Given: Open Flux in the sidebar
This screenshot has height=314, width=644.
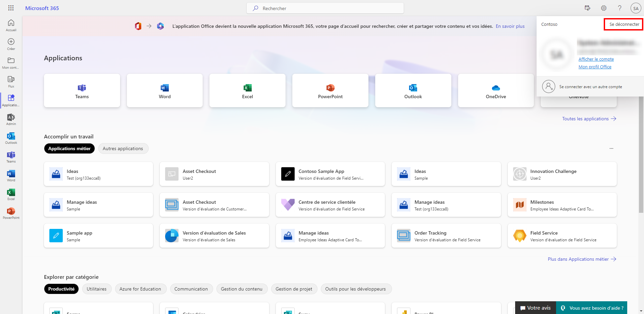Looking at the screenshot, I should (11, 82).
